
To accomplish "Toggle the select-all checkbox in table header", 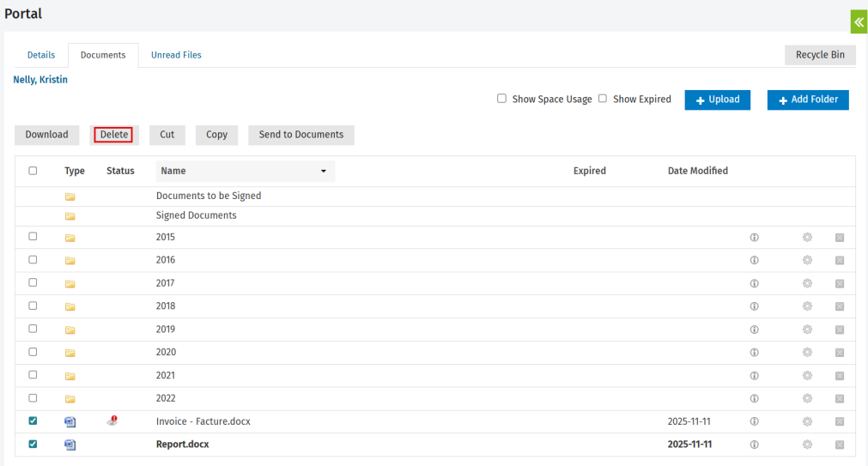I will (x=33, y=171).
